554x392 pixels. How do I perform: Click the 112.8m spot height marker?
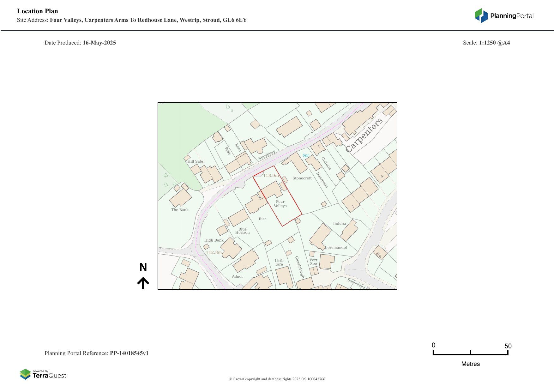tap(214, 252)
